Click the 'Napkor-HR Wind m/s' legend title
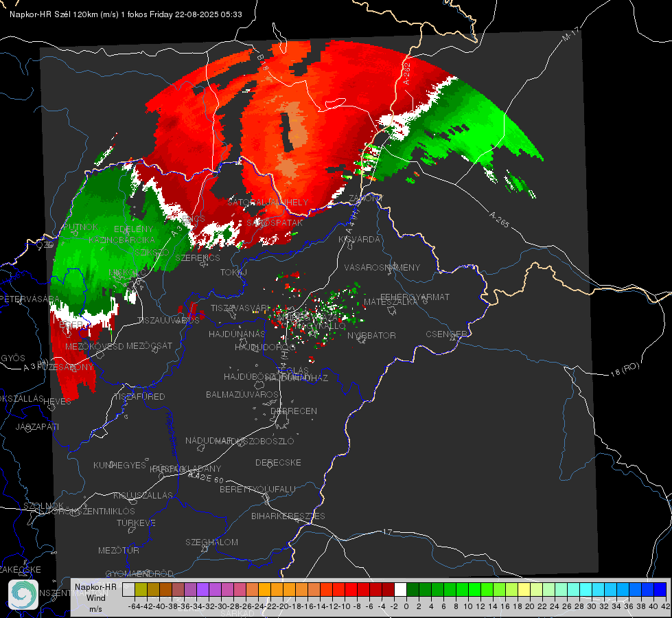Viewport: 672px width, 618px height. point(95,597)
